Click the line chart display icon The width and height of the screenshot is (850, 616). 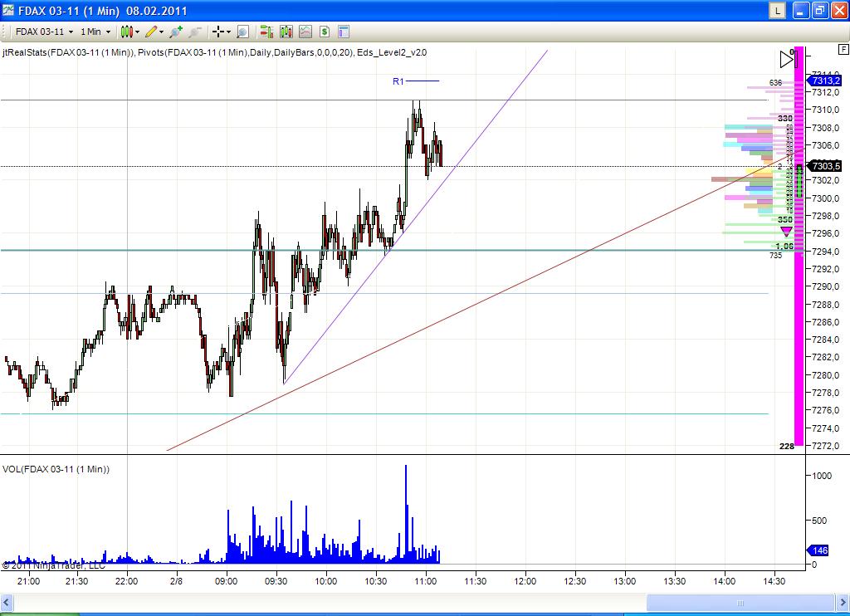click(x=305, y=32)
